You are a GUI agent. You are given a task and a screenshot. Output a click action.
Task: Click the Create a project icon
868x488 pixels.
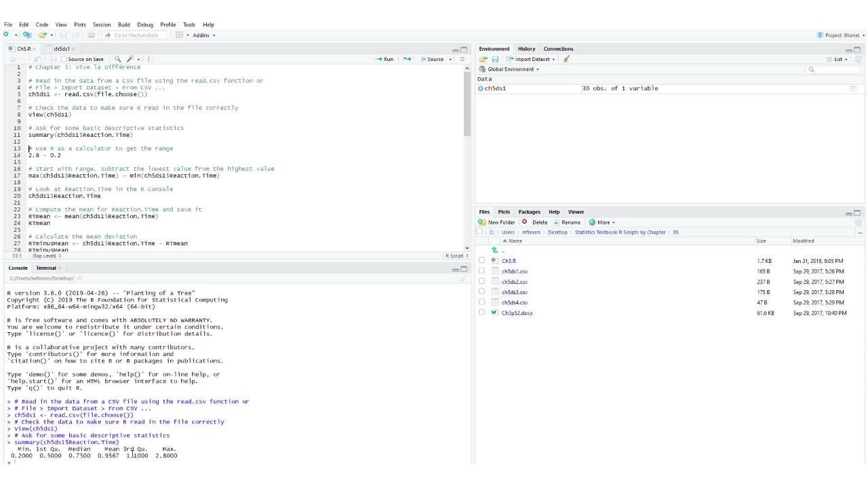pyautogui.click(x=27, y=35)
